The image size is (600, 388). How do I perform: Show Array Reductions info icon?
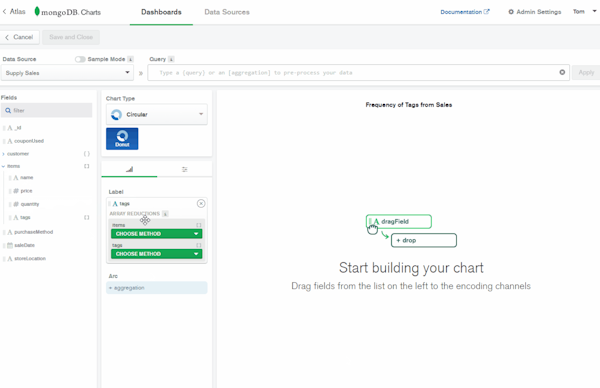click(x=165, y=214)
